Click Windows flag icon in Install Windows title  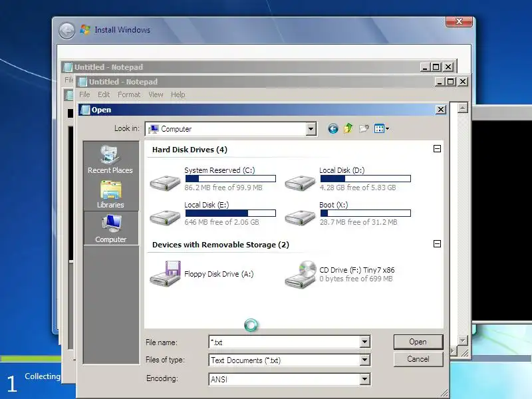click(x=85, y=29)
